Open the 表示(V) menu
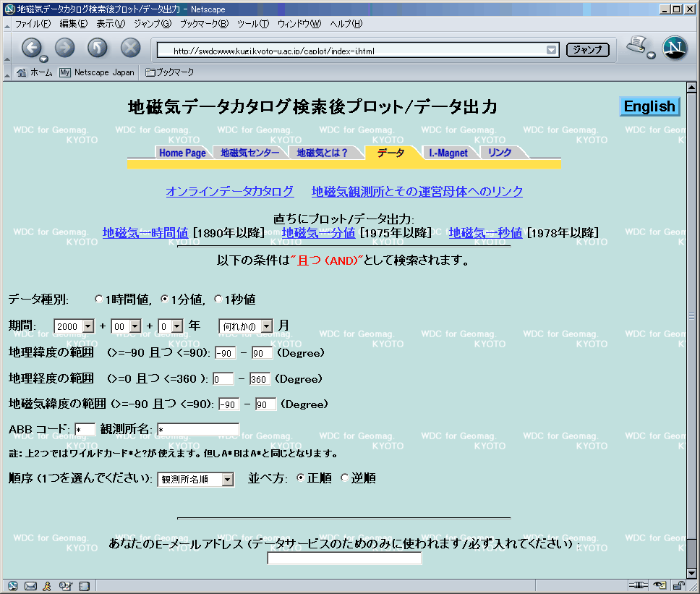This screenshot has height=594, width=700. pos(111,24)
